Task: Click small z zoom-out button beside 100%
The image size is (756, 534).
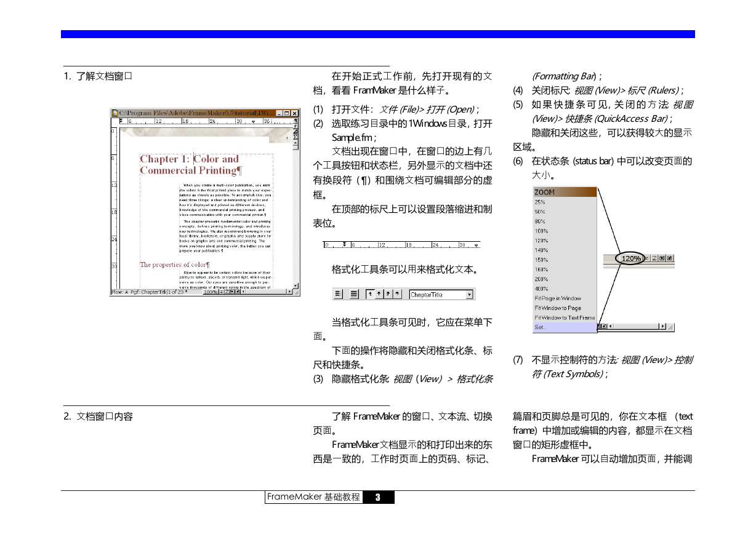Action: coord(223,292)
